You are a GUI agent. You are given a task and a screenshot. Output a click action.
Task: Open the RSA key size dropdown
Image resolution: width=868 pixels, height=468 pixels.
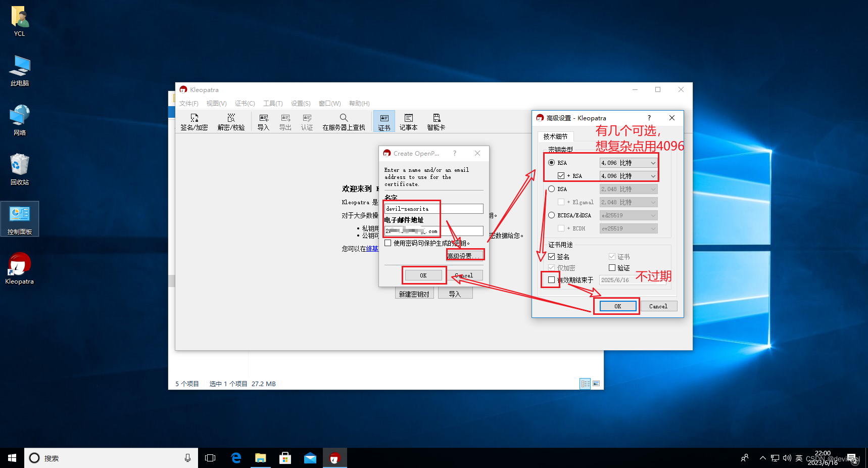pos(629,163)
